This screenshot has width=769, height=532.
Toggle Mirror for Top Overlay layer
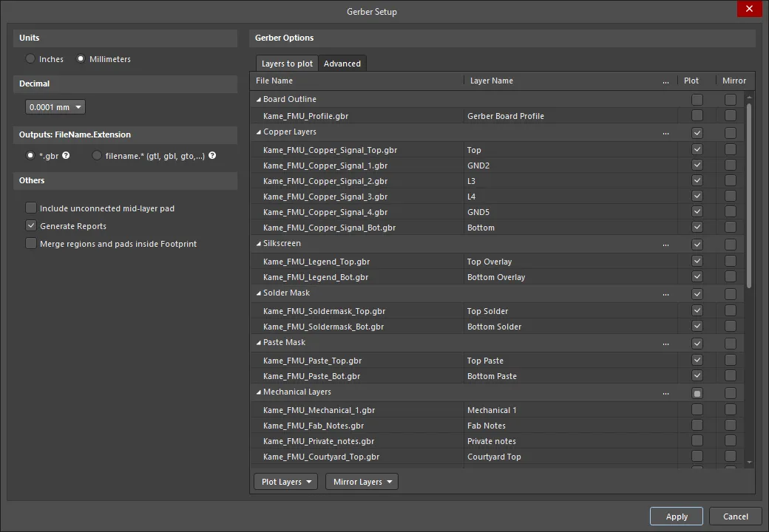tap(731, 261)
